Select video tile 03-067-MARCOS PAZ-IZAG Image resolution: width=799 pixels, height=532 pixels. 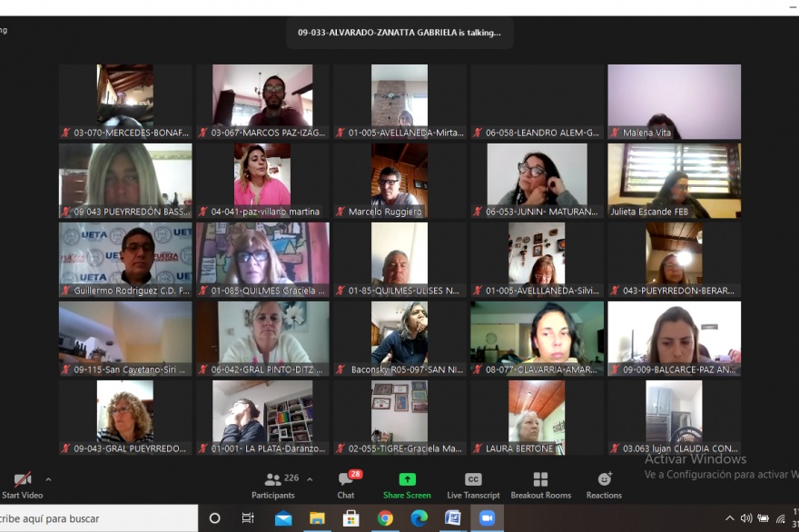(262, 101)
